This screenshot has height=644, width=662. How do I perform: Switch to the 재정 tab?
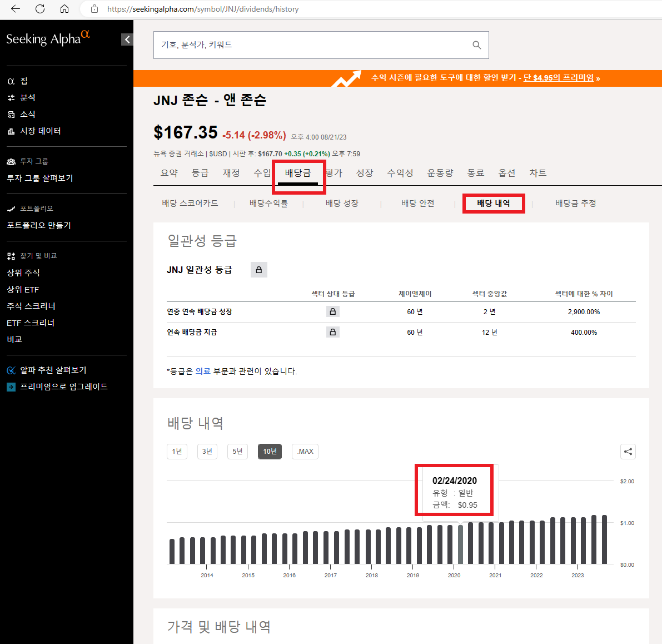[231, 173]
